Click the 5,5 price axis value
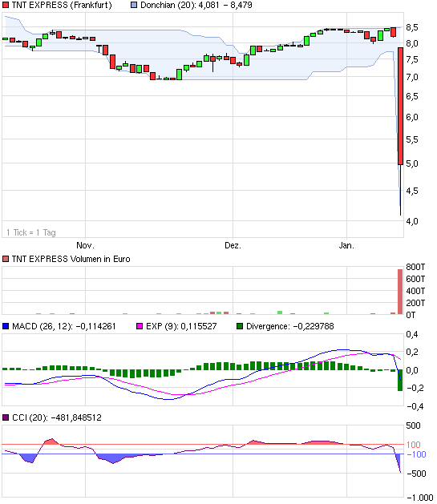 tap(412, 139)
